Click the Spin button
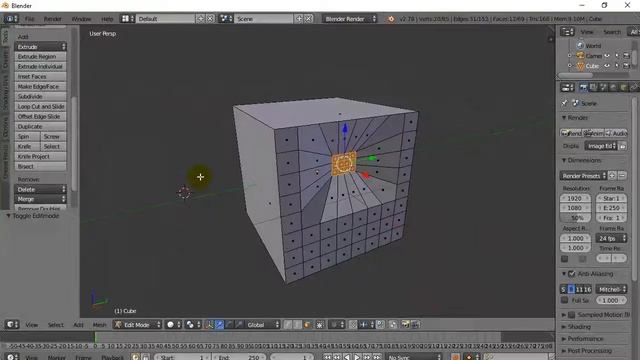The width and height of the screenshot is (640, 360). pos(27,137)
